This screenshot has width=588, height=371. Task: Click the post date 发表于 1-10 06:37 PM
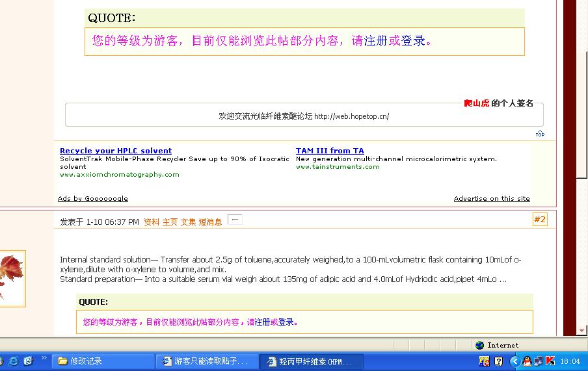100,222
